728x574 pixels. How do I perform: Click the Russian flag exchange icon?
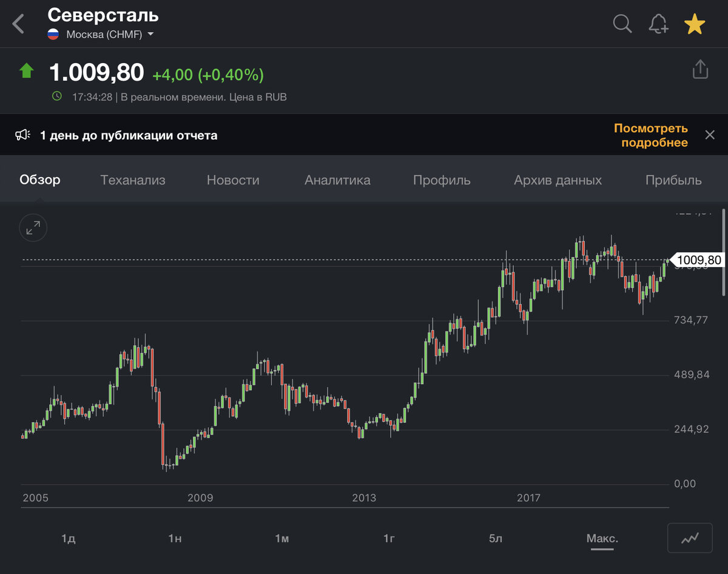53,35
